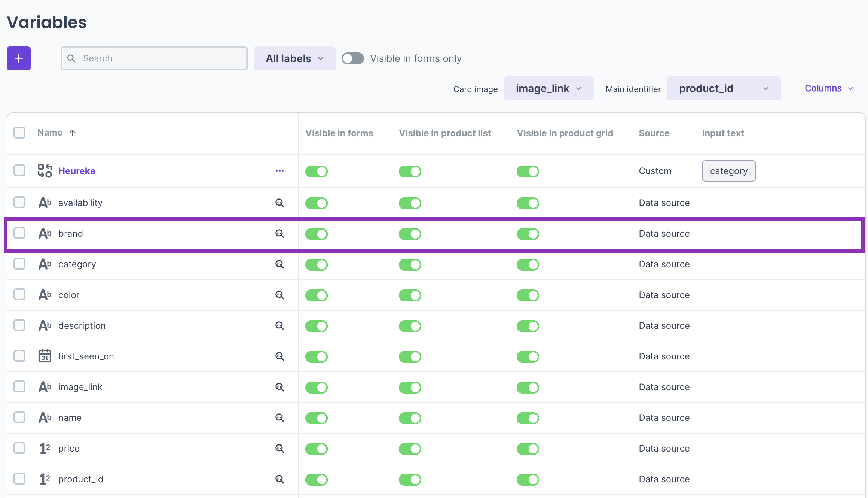The image size is (868, 498).
Task: Open the three-dots menu for Heureka
Action: click(279, 171)
